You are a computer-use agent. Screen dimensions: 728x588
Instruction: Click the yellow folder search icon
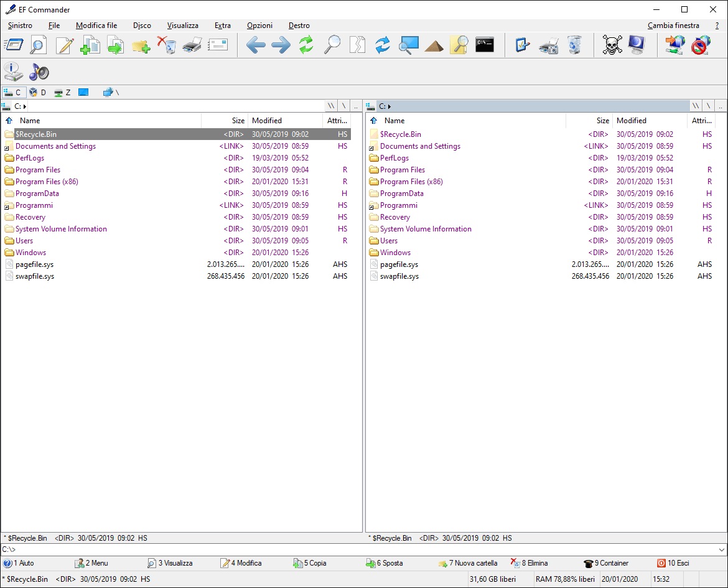pyautogui.click(x=459, y=45)
